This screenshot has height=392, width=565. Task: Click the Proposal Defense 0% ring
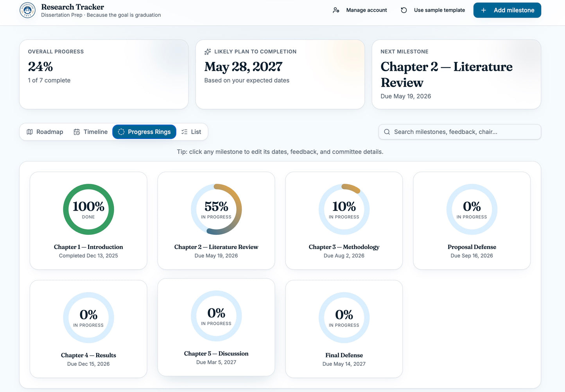tap(472, 209)
